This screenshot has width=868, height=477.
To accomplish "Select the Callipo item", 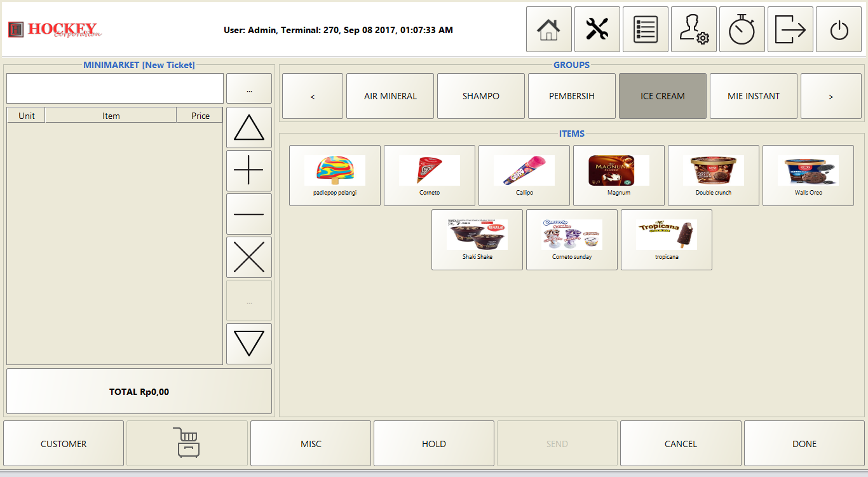I will (524, 176).
